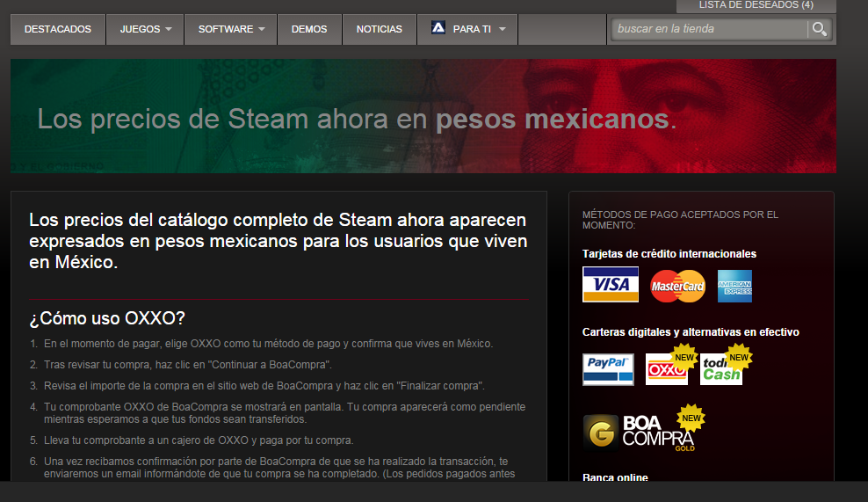This screenshot has height=502, width=868.
Task: Open the PARA TI dropdown arrow
Action: point(503,29)
